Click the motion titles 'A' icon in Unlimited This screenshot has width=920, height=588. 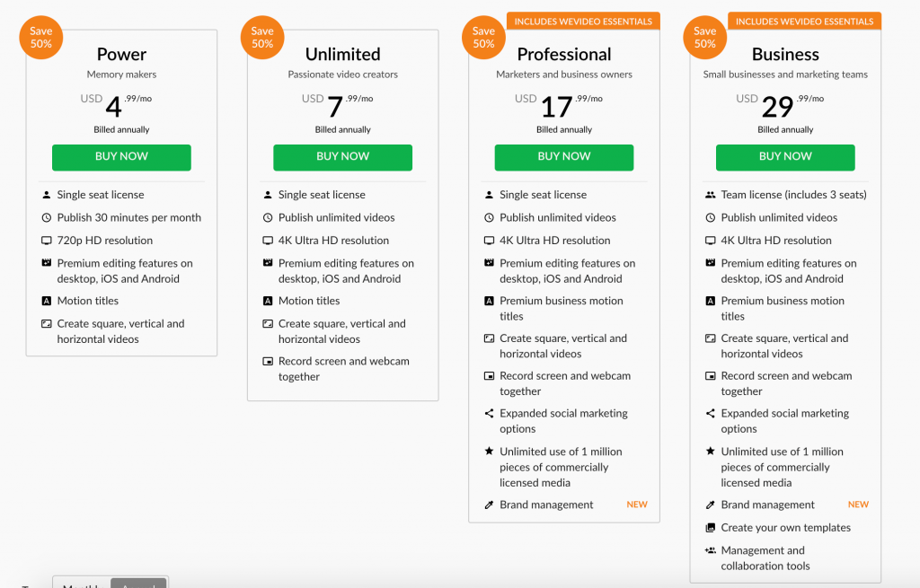[268, 301]
